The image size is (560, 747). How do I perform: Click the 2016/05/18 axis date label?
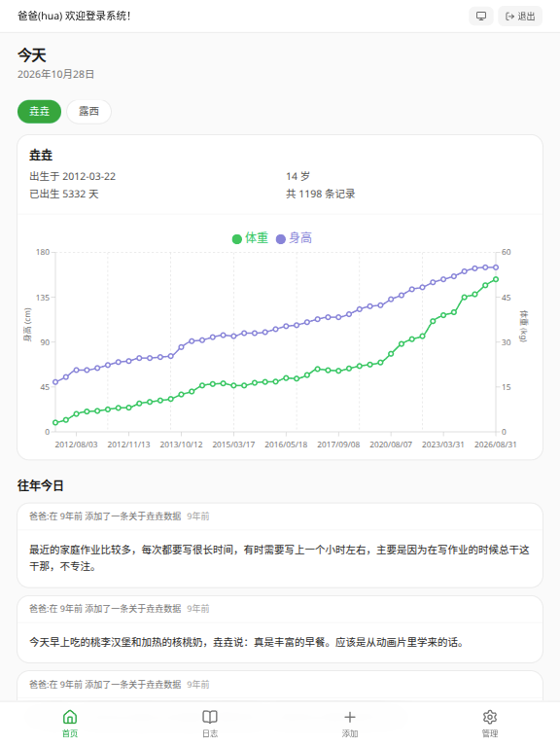click(286, 445)
